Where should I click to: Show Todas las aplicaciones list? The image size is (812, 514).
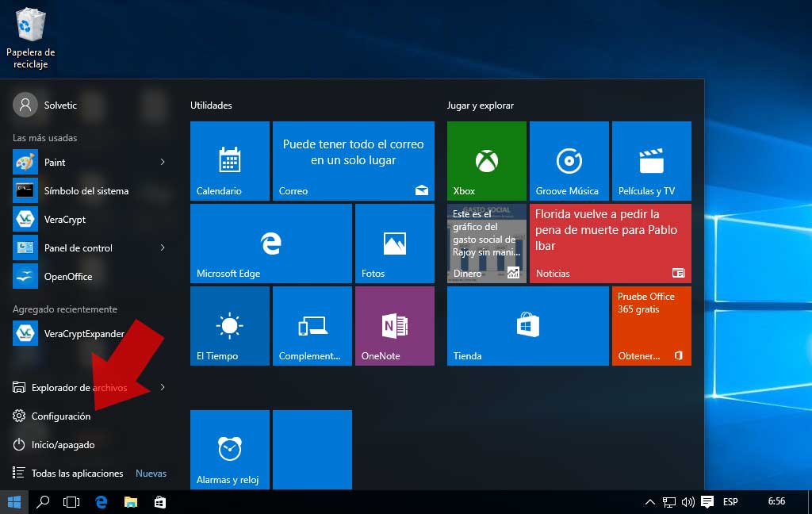pos(76,474)
